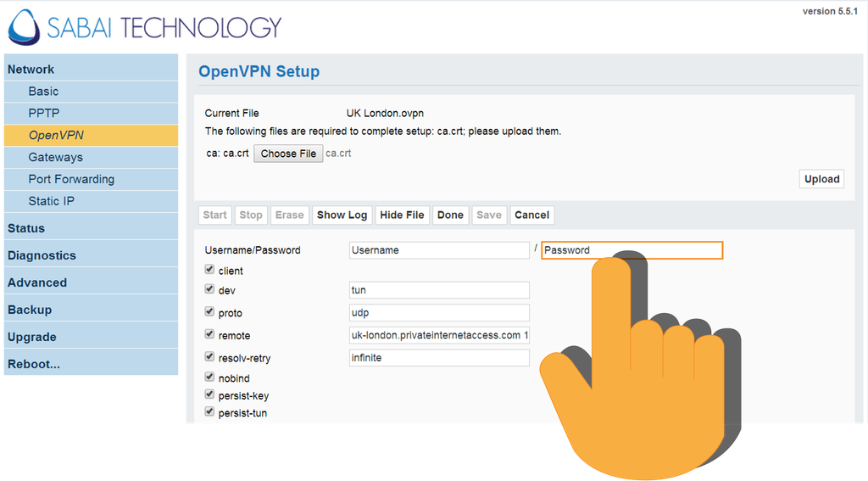
Task: Toggle the nobind checkbox
Action: [x=209, y=377]
